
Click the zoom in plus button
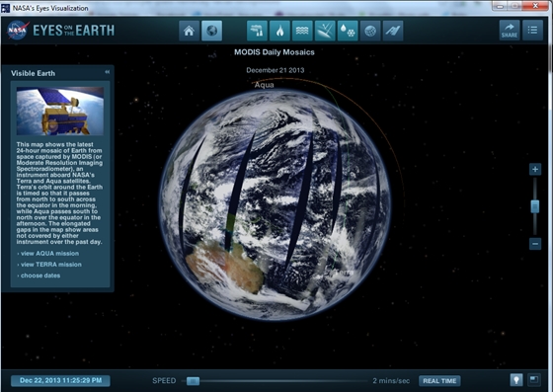pyautogui.click(x=535, y=169)
